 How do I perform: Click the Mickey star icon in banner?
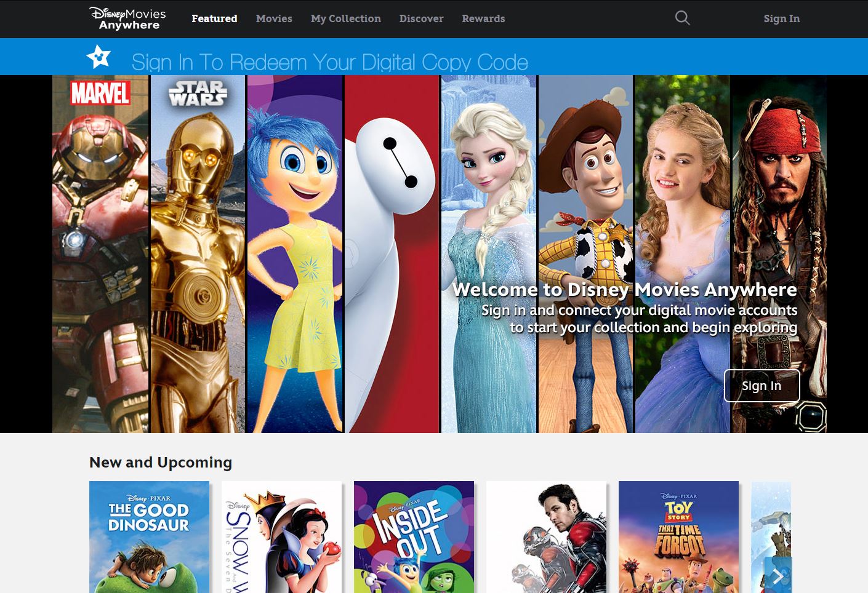[x=98, y=57]
